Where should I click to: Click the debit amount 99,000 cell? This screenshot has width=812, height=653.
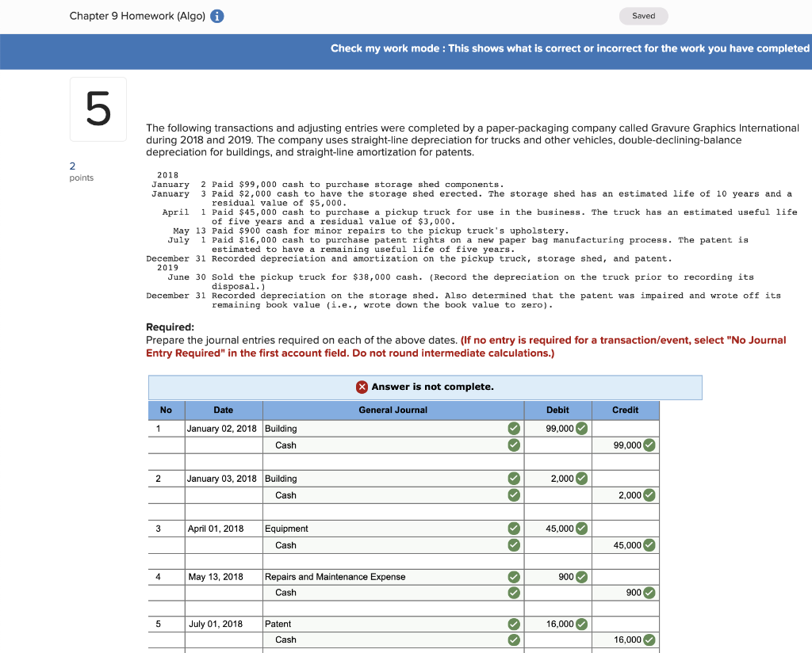(557, 429)
